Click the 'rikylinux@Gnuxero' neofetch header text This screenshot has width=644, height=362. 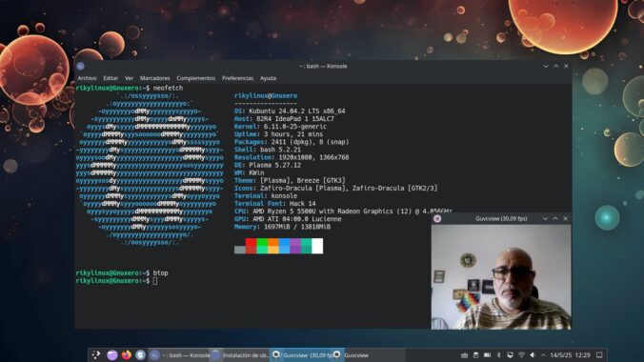[x=266, y=95]
